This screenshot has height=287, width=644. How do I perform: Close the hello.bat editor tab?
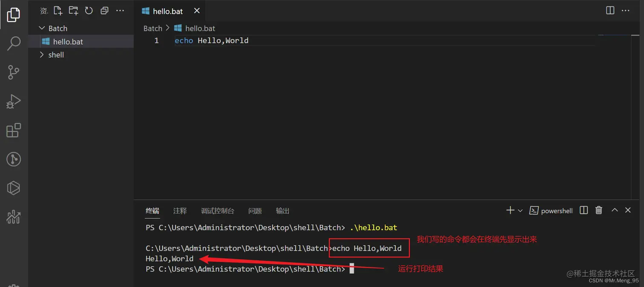197,11
